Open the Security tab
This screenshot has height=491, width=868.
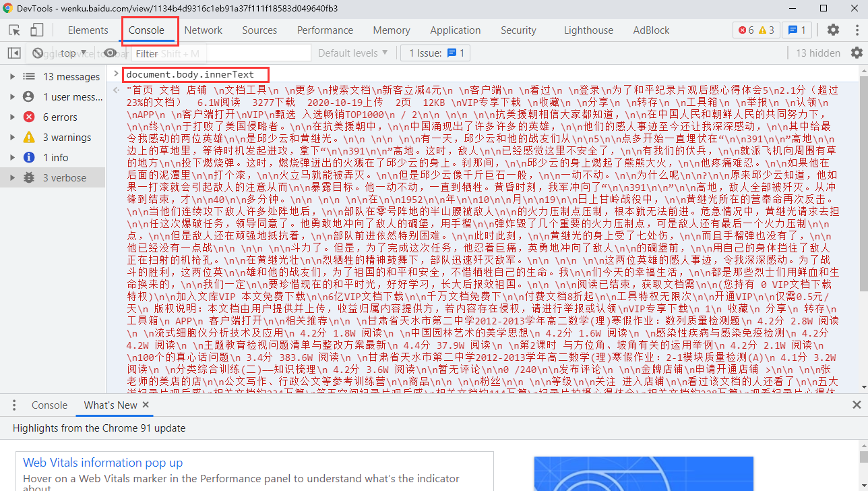click(x=518, y=30)
